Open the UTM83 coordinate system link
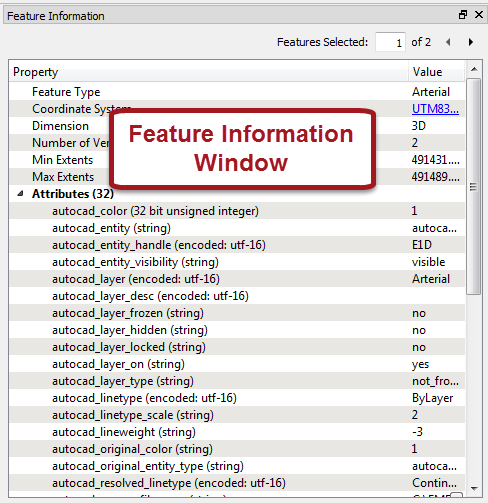This screenshot has height=503, width=488. pos(435,109)
